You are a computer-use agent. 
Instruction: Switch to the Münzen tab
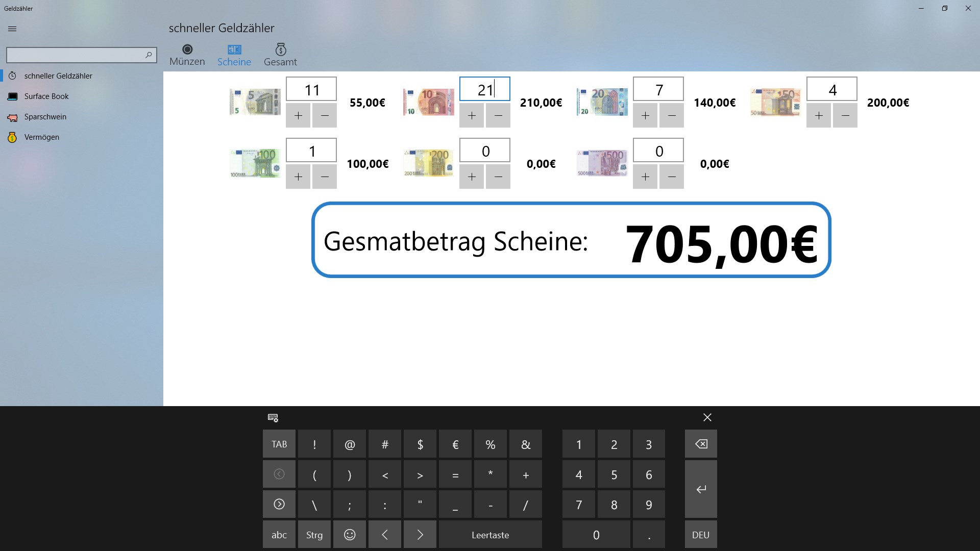187,55
